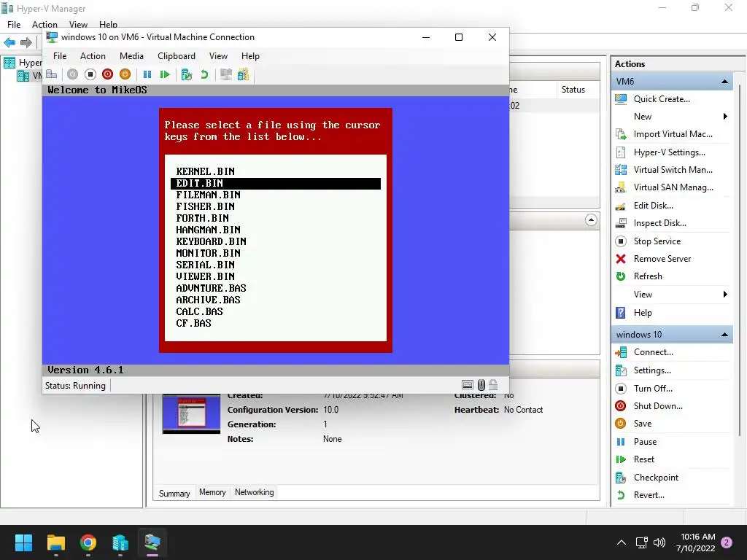The image size is (747, 560).
Task: Open Import Virtual Machine action
Action: pos(673,134)
